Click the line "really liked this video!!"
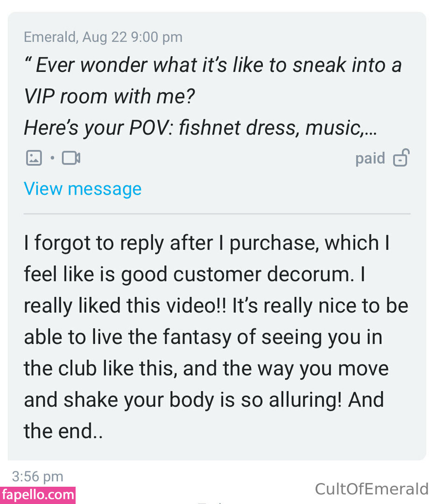 click(x=216, y=306)
